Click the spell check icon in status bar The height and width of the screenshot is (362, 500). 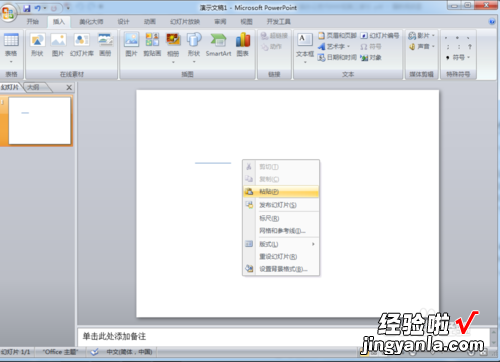tap(95, 352)
